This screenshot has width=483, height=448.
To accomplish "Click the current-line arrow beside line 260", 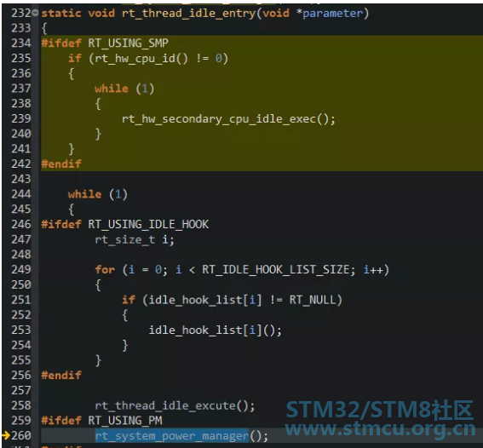I will pos(6,435).
